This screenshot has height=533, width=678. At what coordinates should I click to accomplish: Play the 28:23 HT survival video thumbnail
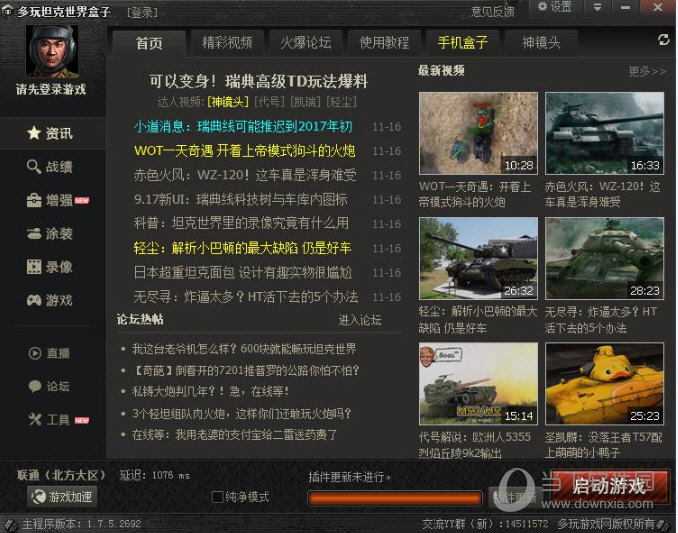(x=604, y=258)
